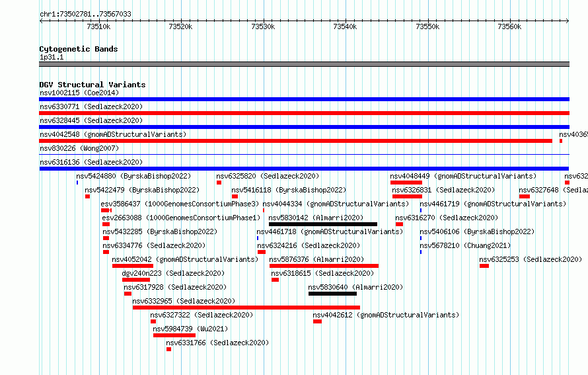Select nsv6316270 (Sedlazeck2020) label
The height and width of the screenshot is (375, 588).
point(447,218)
